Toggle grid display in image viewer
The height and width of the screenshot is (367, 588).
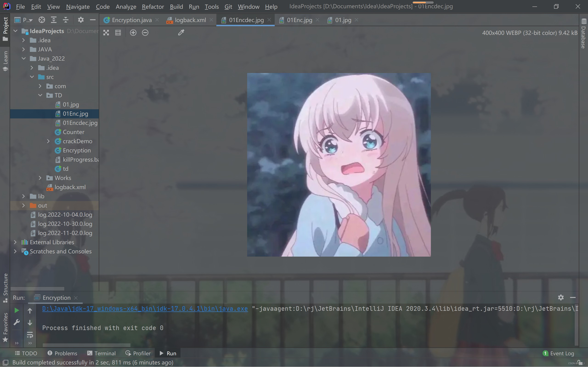point(118,33)
